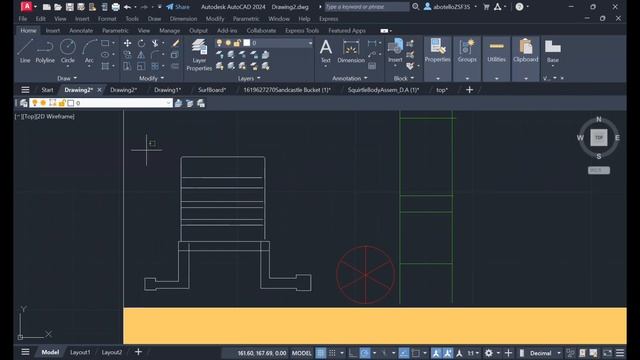Screen dimensions: 640x360
Task: Open the Autodesk App Store cart icon
Action: pyautogui.click(x=486, y=7)
